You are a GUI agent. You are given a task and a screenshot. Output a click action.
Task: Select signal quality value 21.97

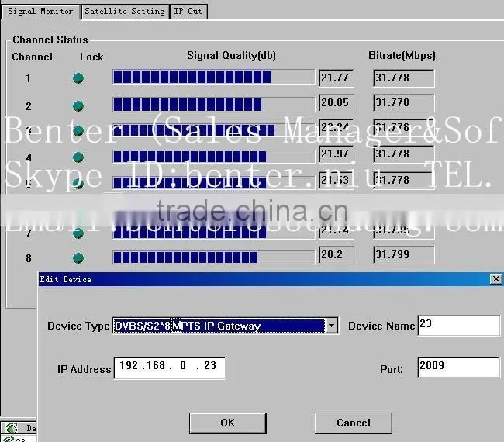pyautogui.click(x=337, y=154)
